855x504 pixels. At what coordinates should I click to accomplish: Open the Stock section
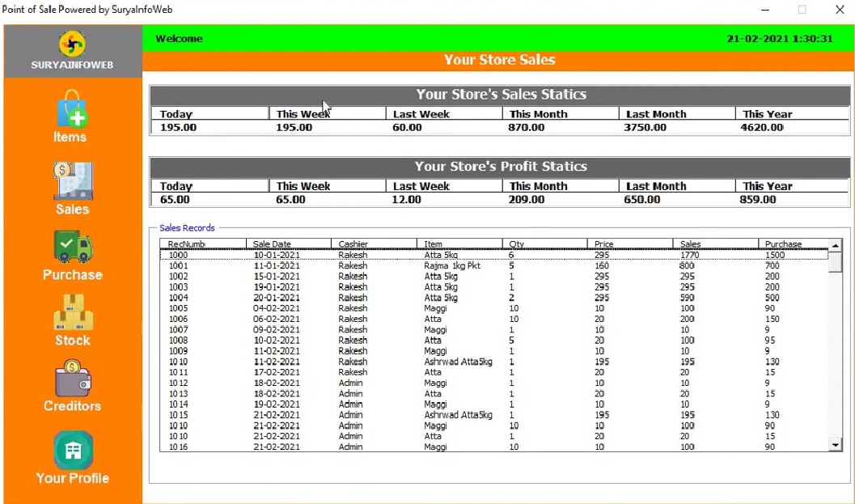tap(71, 320)
